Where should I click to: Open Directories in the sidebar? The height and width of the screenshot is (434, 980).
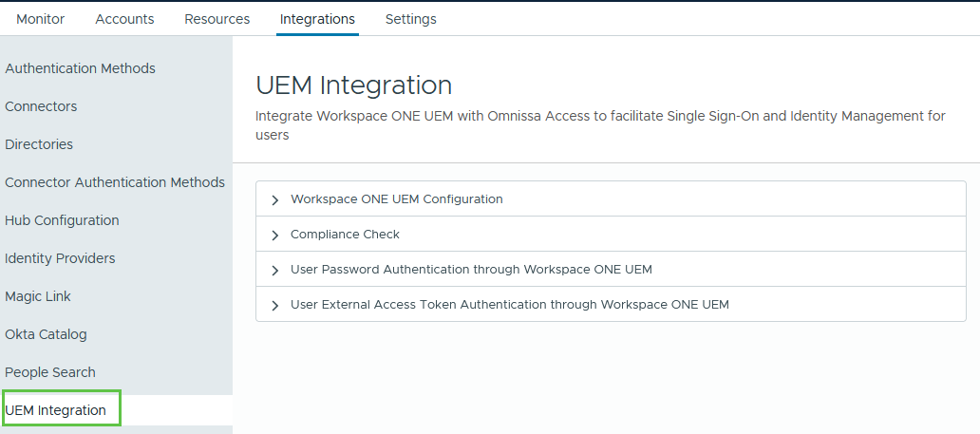[x=39, y=144]
